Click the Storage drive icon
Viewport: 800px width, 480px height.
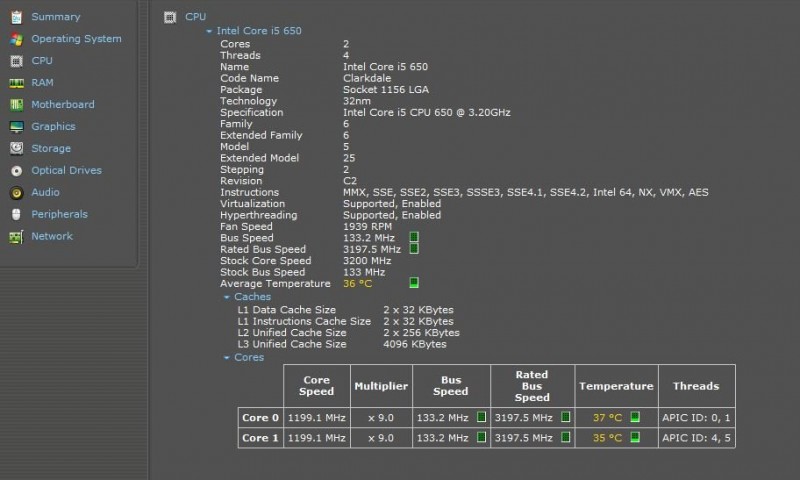[x=16, y=149]
